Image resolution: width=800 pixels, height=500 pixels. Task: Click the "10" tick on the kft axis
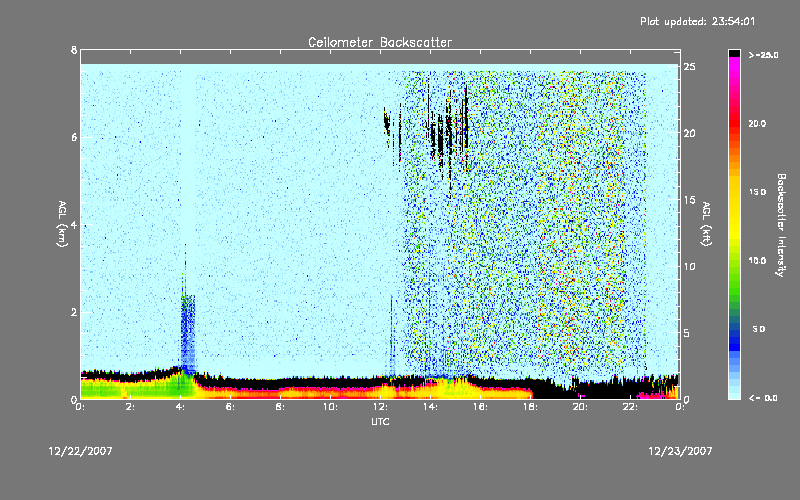point(690,266)
